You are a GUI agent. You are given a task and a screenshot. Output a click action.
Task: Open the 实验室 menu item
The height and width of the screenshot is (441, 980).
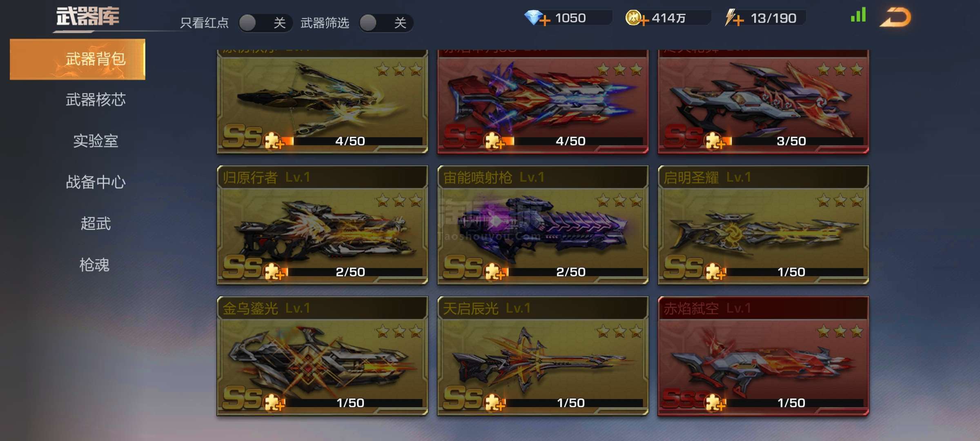[x=96, y=141]
